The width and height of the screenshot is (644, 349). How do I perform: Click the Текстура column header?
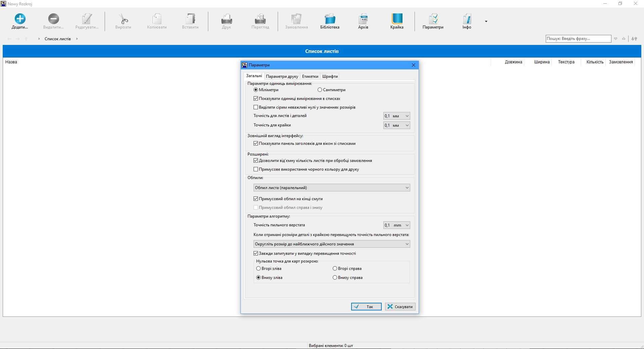point(566,62)
